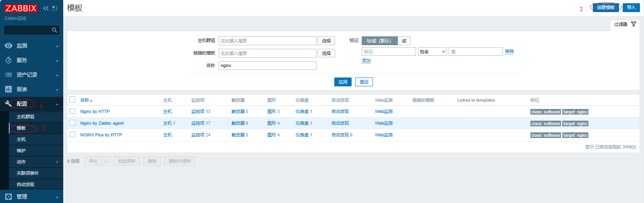Click the 创建模板 create template button
This screenshot has height=203, width=644.
point(606,7)
